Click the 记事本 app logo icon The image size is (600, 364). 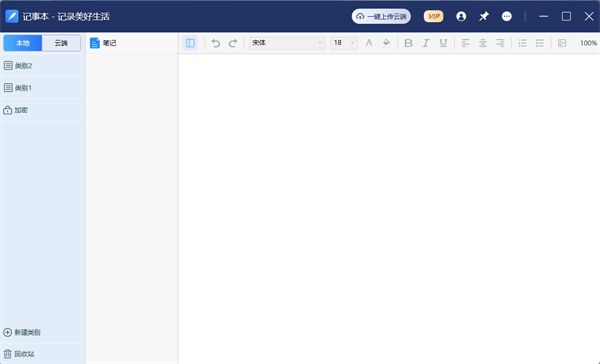(x=11, y=16)
